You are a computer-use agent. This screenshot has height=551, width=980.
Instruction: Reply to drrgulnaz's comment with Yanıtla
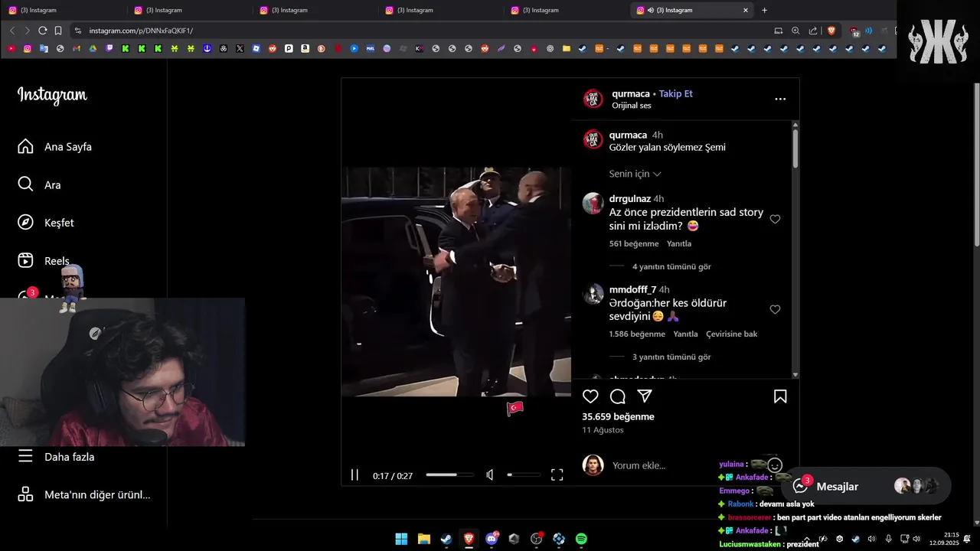[x=679, y=243]
